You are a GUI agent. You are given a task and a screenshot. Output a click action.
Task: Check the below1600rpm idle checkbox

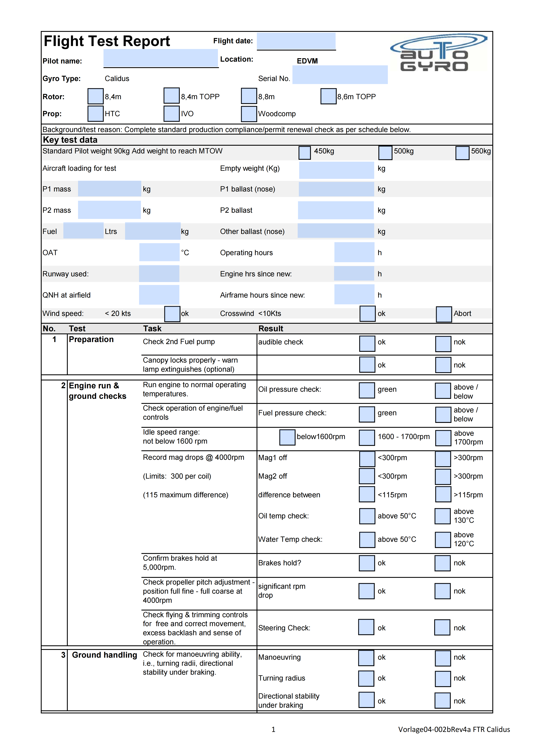[287, 437]
